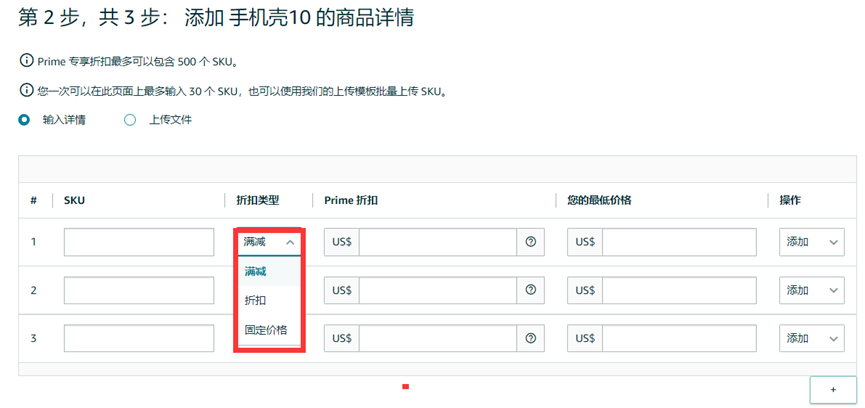This screenshot has height=408, width=865.
Task: Click row 1 Prime discount amount field
Action: click(x=437, y=242)
